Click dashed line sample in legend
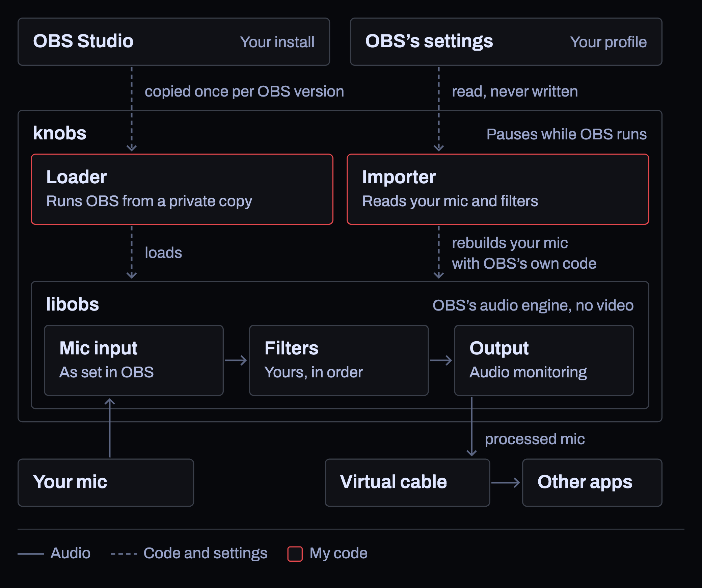 [x=124, y=554]
